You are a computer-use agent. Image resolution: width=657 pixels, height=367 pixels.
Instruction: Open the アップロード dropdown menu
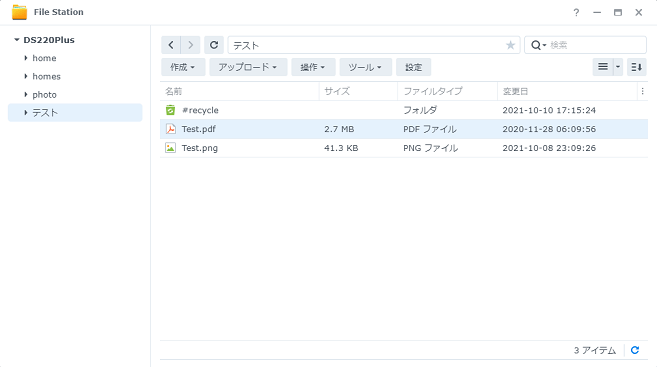click(x=248, y=67)
